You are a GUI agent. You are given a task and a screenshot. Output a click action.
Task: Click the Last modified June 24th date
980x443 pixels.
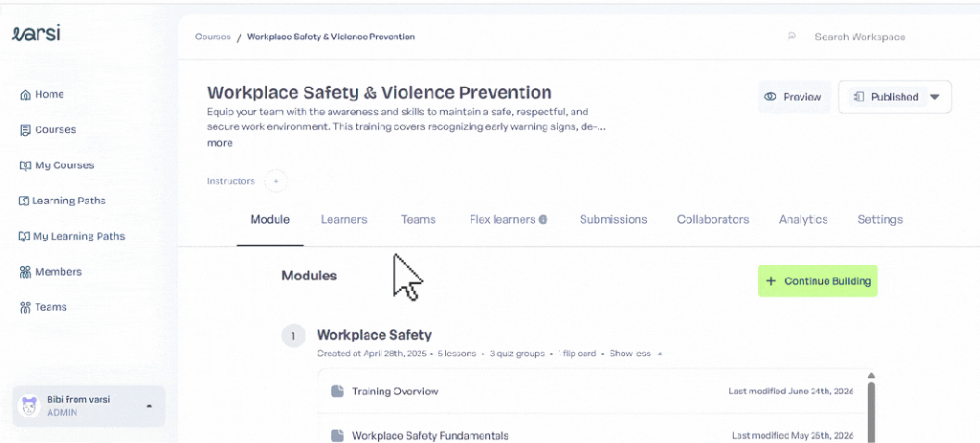click(x=791, y=391)
